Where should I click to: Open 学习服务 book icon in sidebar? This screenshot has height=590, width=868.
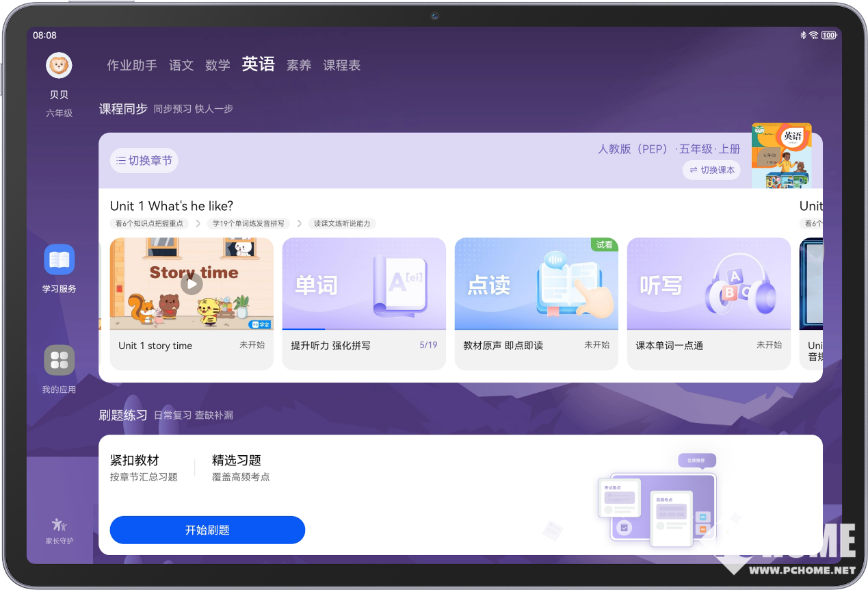[x=59, y=259]
